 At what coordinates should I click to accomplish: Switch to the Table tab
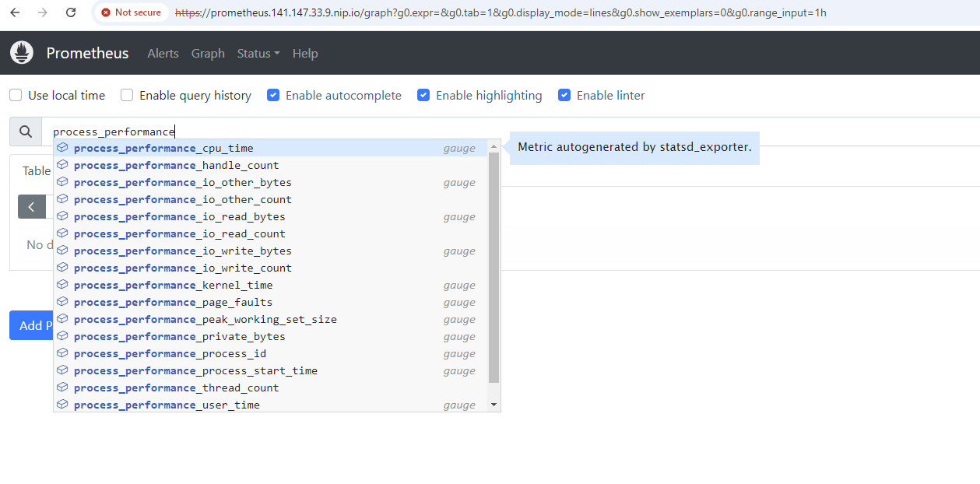click(36, 170)
